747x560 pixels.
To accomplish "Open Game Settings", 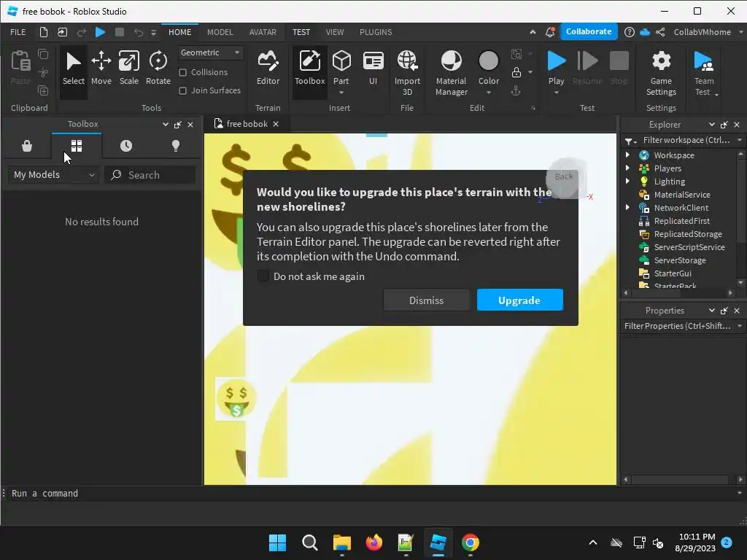I will 661,73.
